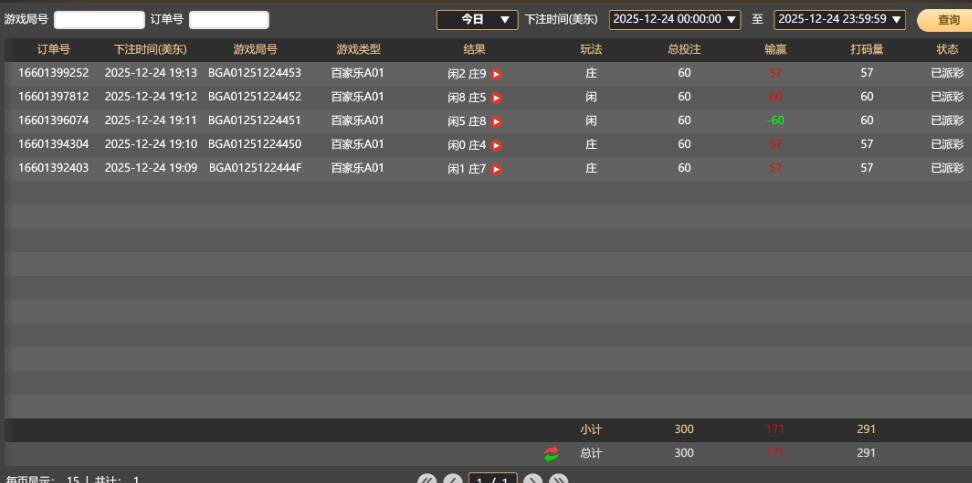Click the red-green refresh totals icon
972x483 pixels.
tap(552, 454)
